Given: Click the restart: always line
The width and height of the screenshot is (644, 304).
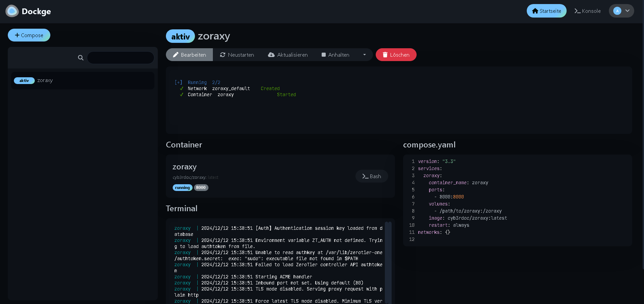Looking at the screenshot, I should tap(449, 225).
